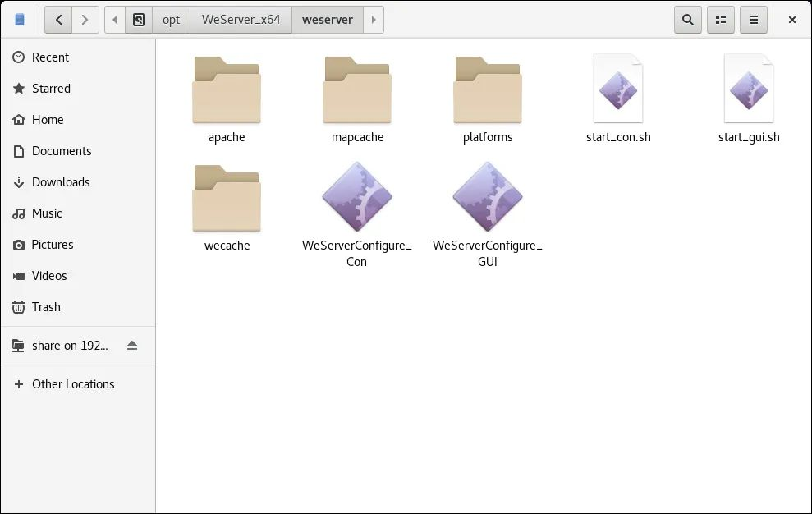Select the start_gui.sh script icon
This screenshot has height=514, width=812.
(749, 88)
